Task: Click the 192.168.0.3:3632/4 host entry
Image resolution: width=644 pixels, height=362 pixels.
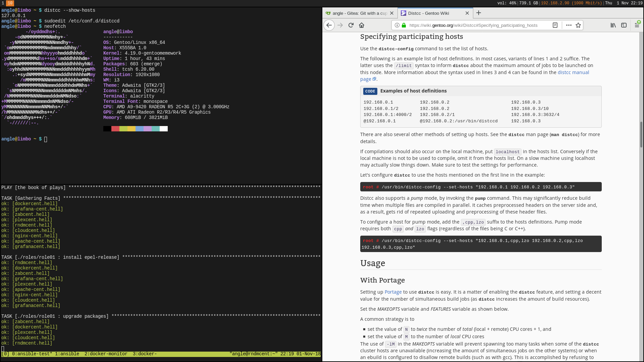Action: [535, 115]
